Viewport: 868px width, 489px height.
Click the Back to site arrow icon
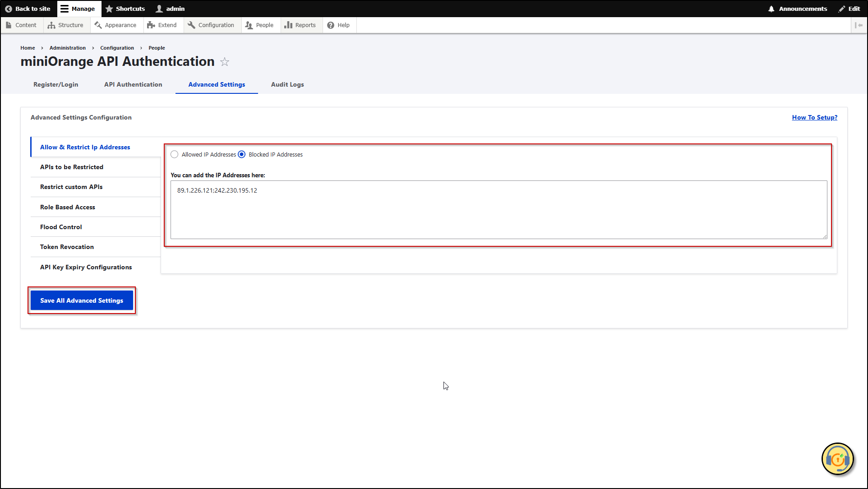(8, 9)
